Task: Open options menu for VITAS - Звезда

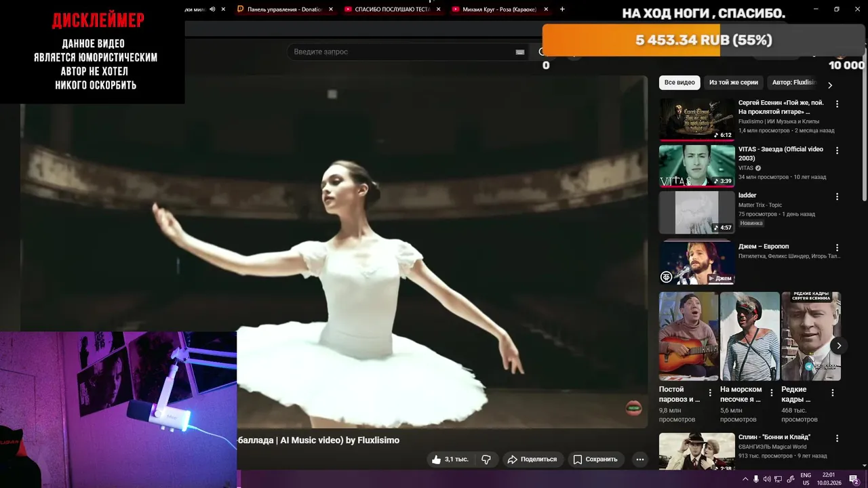Action: pos(837,150)
